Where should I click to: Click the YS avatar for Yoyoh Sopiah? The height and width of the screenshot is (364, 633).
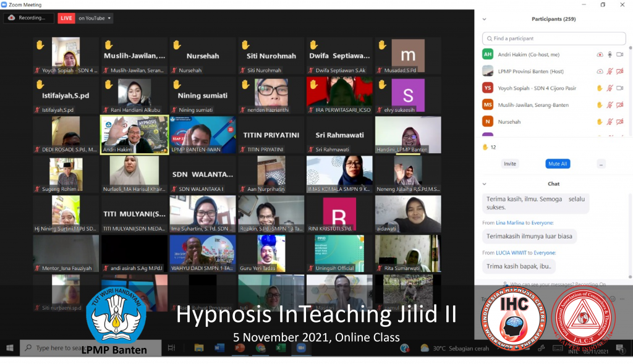[x=488, y=88]
